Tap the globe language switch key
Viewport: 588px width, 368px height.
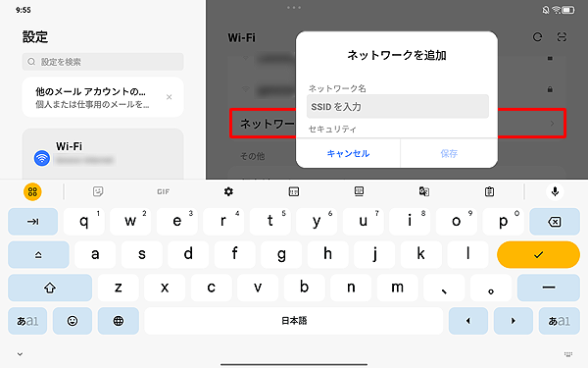(119, 321)
